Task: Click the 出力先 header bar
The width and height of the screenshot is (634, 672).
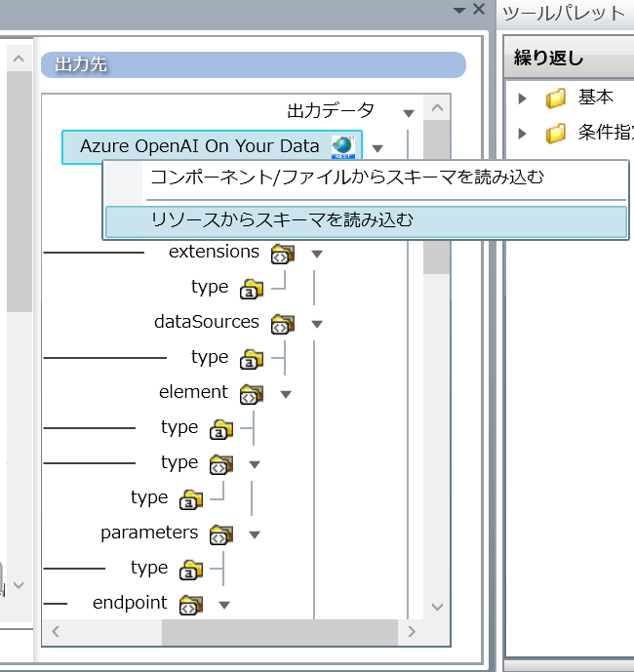Action: coord(254,64)
